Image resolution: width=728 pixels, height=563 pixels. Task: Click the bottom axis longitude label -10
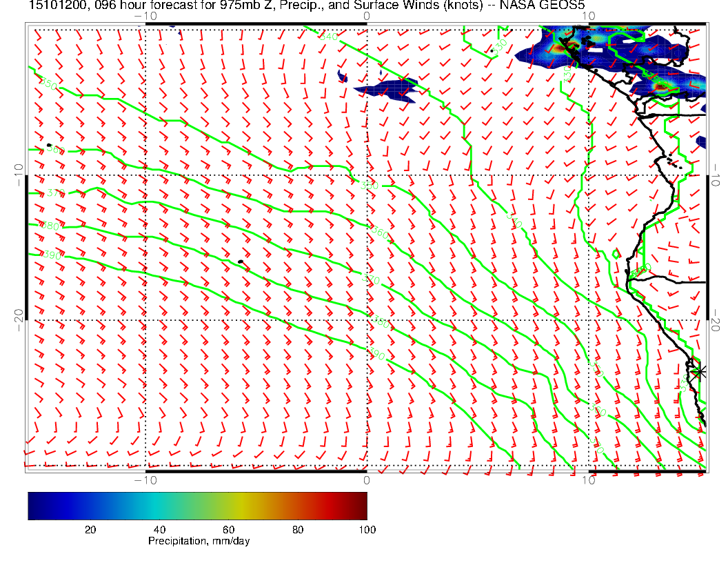[145, 480]
